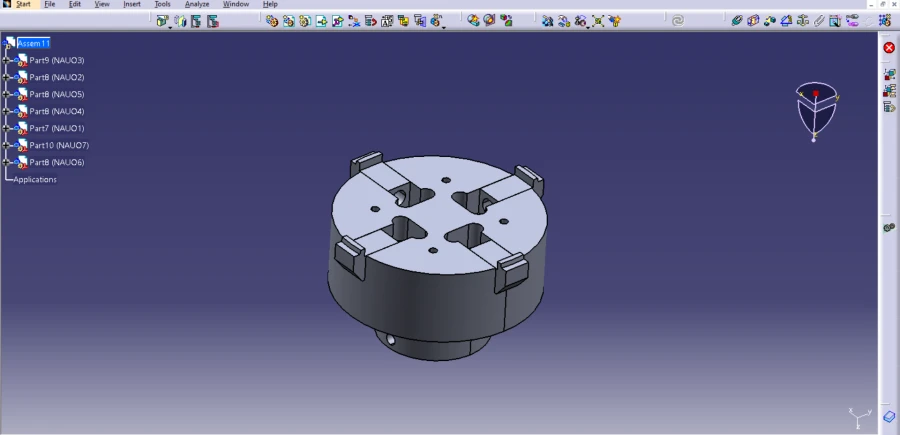Open the dropdown arrow under Smart Move icon
The height and width of the screenshot is (435, 900).
point(588,27)
